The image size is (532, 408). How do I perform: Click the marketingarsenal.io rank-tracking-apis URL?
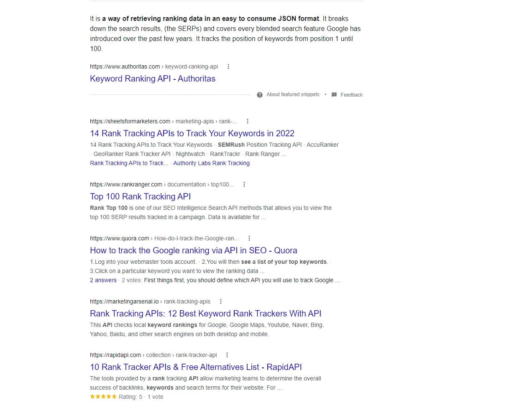pyautogui.click(x=150, y=301)
